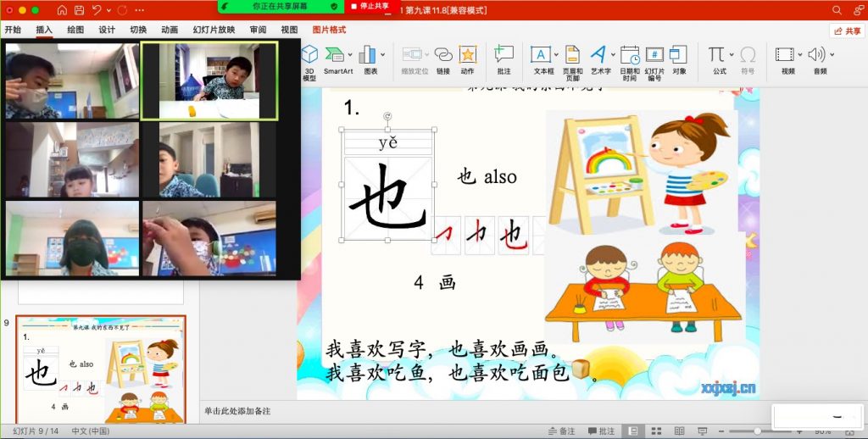Open the 设计 ribbon tab
This screenshot has height=439, width=868.
point(107,30)
